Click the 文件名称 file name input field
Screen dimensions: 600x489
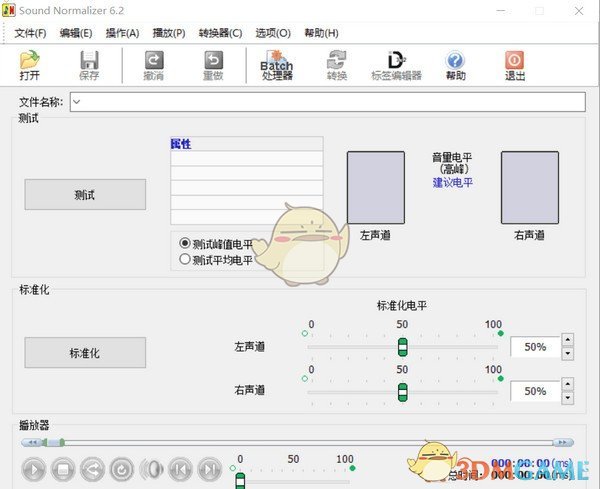[328, 102]
